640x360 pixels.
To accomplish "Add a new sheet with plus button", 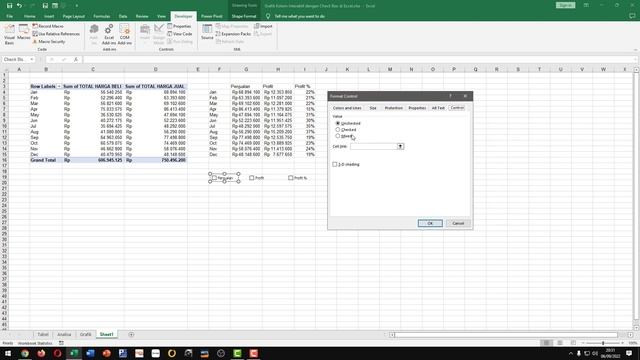I will [x=131, y=335].
